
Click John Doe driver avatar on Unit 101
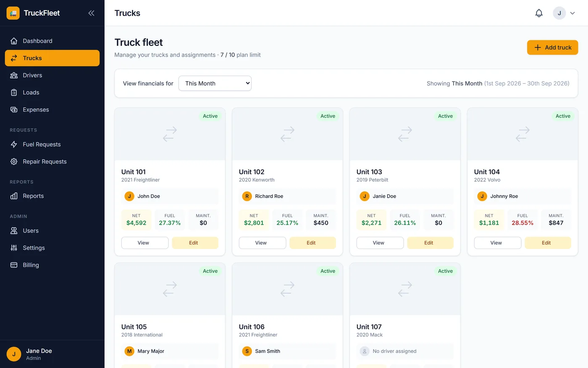pos(129,196)
